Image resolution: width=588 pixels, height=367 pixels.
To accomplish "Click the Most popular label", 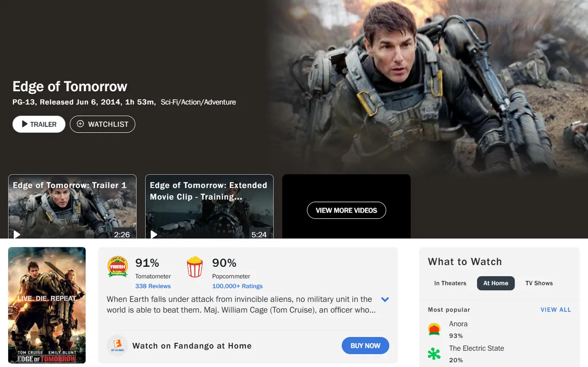I will (x=449, y=310).
